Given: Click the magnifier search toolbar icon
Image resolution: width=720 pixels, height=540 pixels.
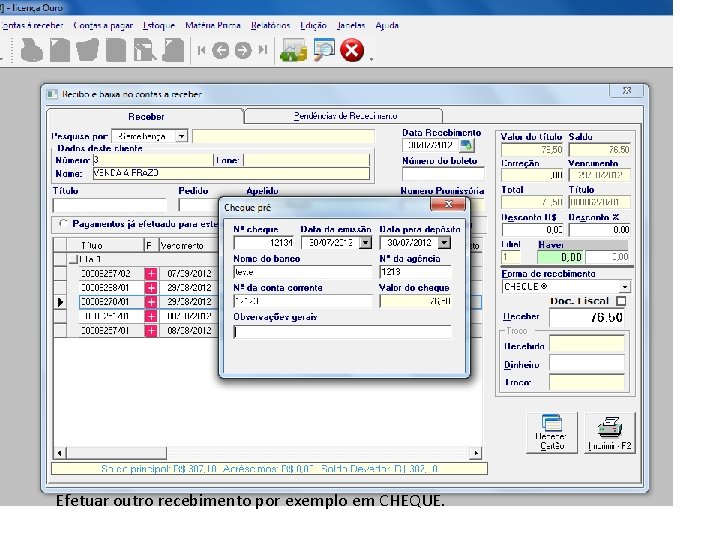Looking at the screenshot, I should click(324, 50).
